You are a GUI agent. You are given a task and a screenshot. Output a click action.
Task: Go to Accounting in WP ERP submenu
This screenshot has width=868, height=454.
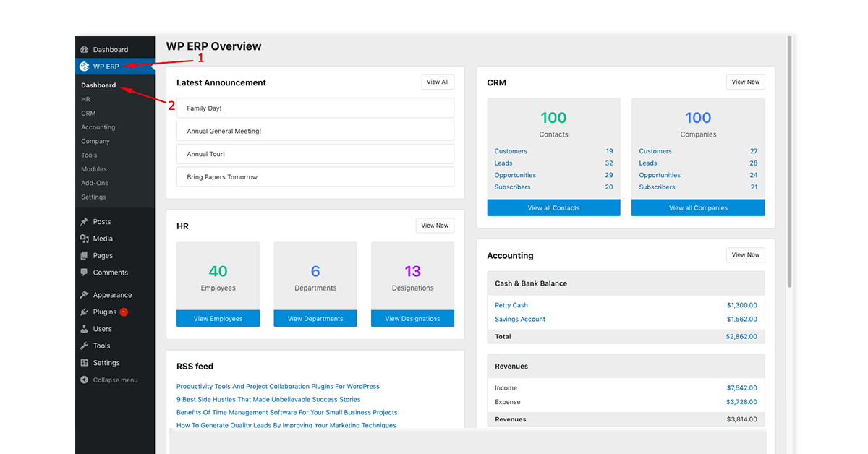coord(98,127)
